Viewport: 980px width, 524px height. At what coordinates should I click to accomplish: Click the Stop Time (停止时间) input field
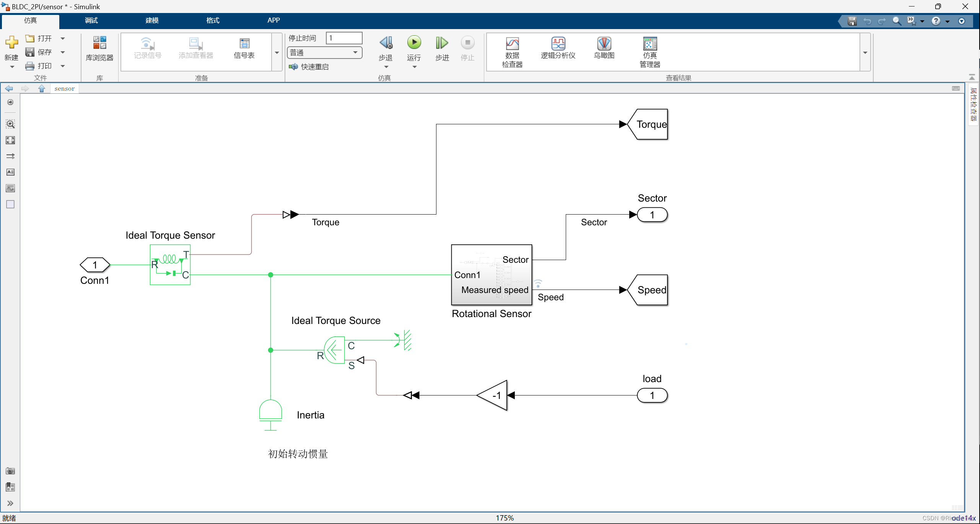(x=343, y=38)
